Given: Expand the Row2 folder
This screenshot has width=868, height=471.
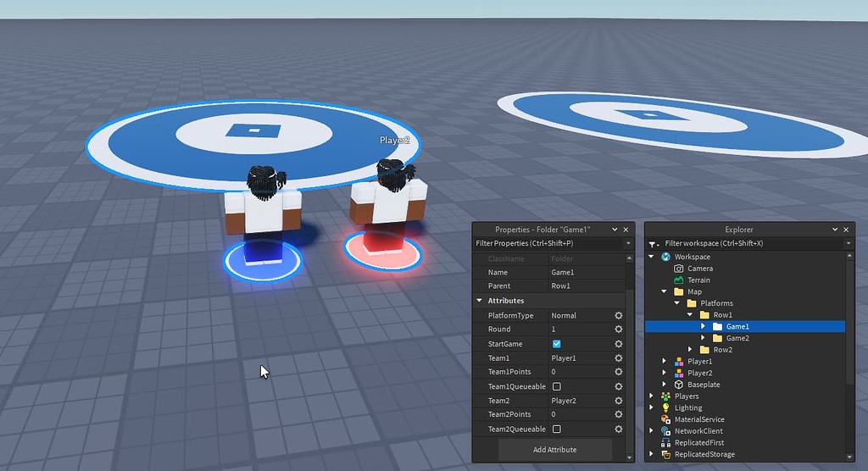Looking at the screenshot, I should click(691, 350).
